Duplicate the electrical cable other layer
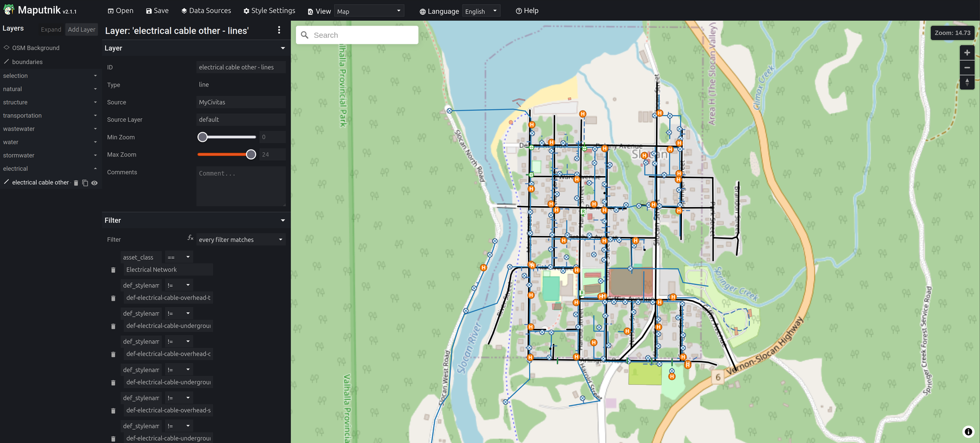 [85, 183]
